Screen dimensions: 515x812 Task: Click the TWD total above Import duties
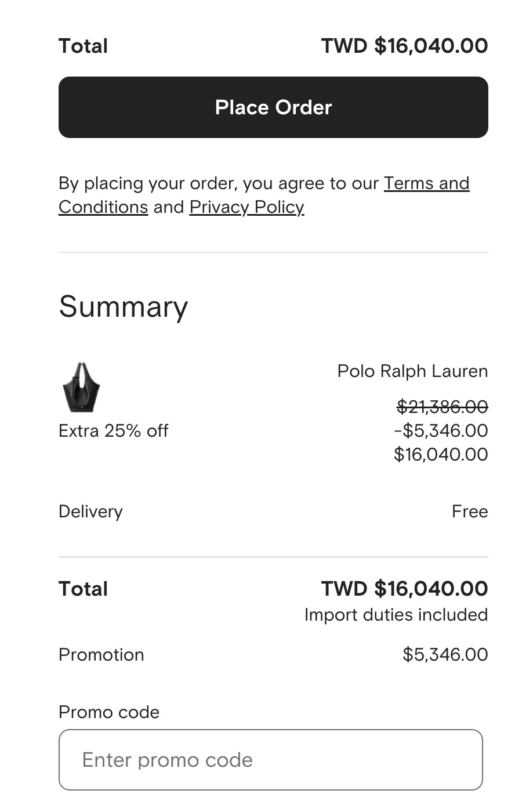[x=404, y=589]
